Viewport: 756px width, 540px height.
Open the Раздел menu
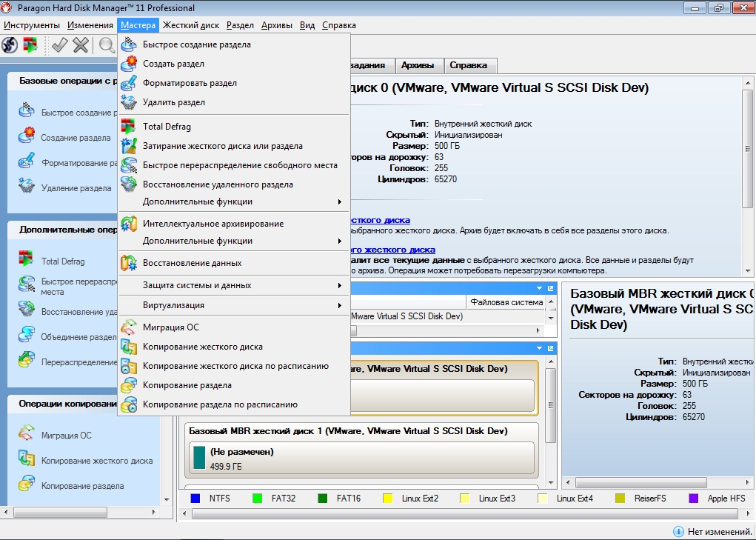coord(240,25)
